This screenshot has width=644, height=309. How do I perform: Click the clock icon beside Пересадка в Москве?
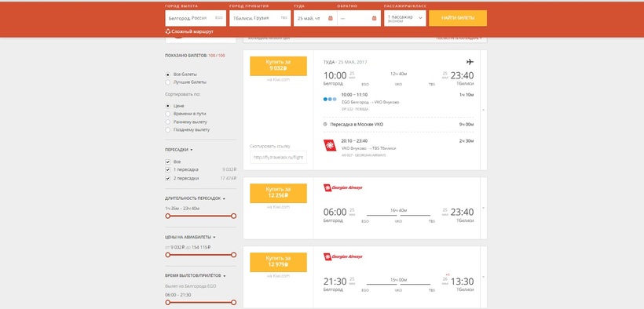click(x=325, y=124)
